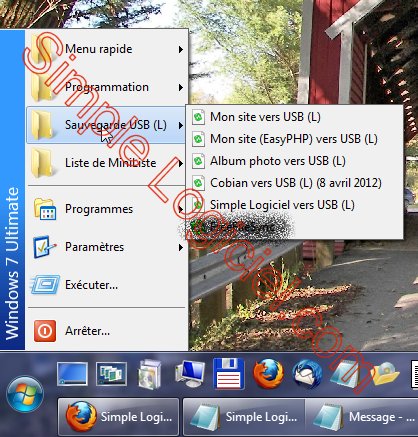Click the floppy disk save icon
The image size is (418, 437).
(x=229, y=373)
